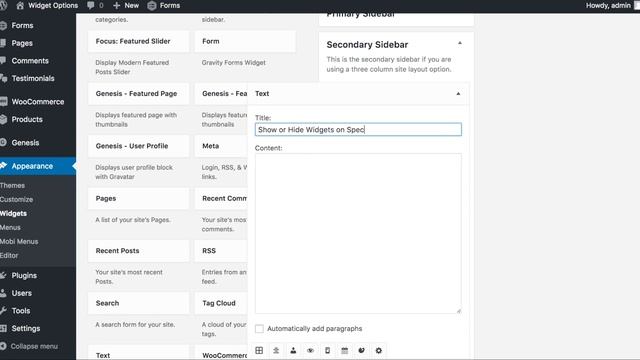Click the Users icon in sidebar
Viewport: 640px width, 360px height.
(3, 293)
